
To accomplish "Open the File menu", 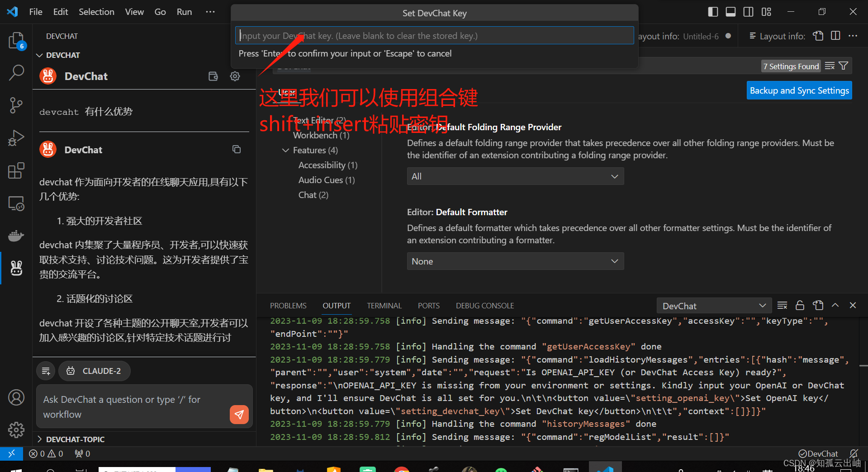I will point(36,12).
